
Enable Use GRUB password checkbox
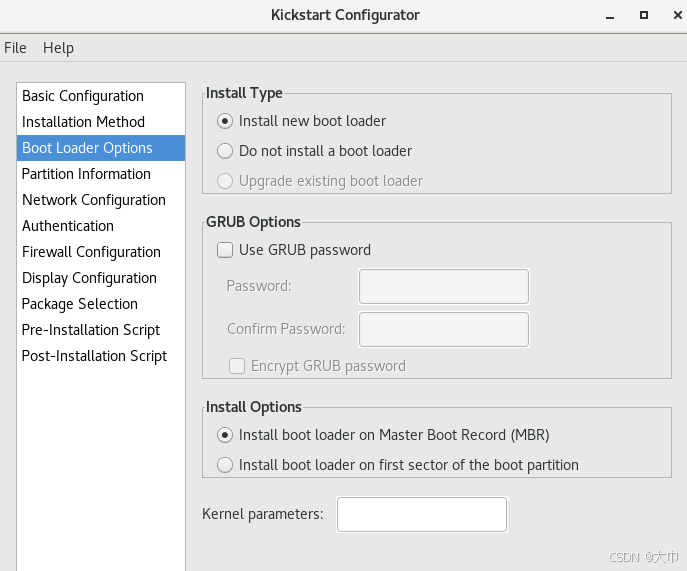[x=225, y=250]
